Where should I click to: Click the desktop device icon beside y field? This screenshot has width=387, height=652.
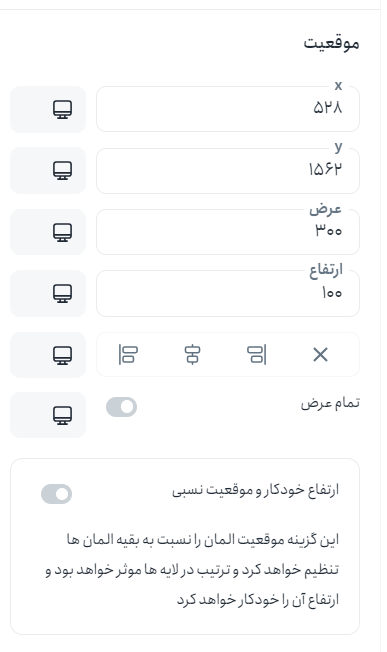point(62,170)
